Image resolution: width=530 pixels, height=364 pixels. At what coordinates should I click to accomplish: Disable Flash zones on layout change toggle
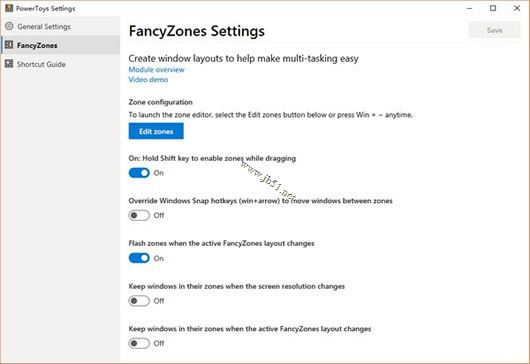pyautogui.click(x=139, y=258)
